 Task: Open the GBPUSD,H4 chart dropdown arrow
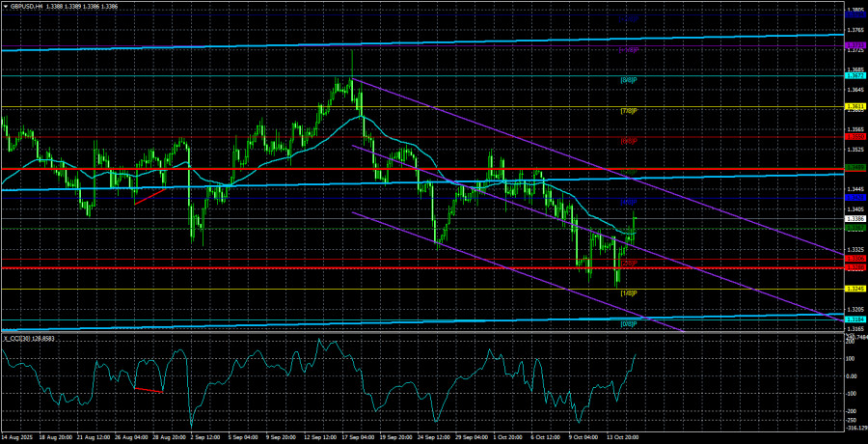pos(5,4)
